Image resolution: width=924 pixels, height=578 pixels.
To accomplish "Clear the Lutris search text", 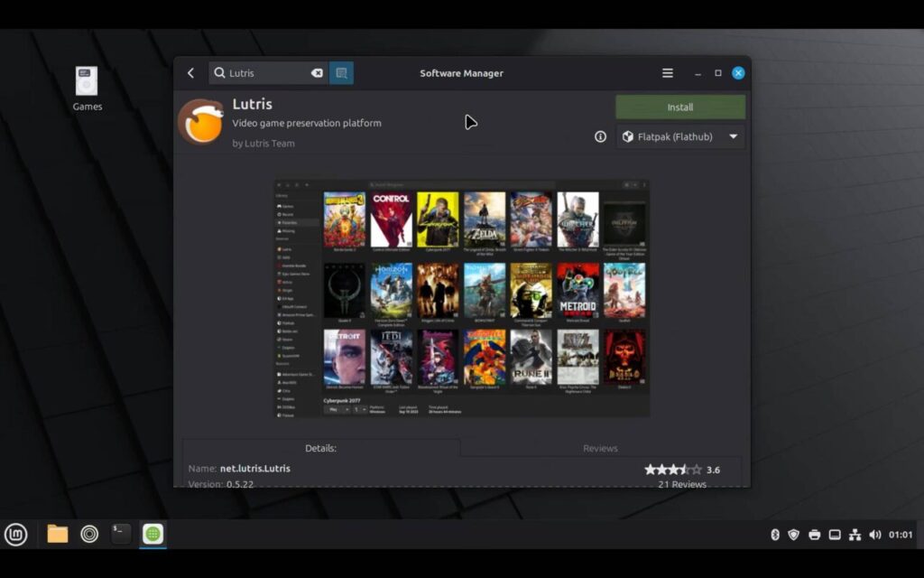I will click(317, 73).
